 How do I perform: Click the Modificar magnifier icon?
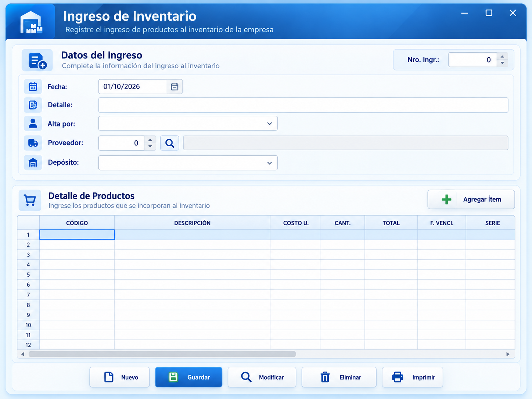tap(246, 377)
